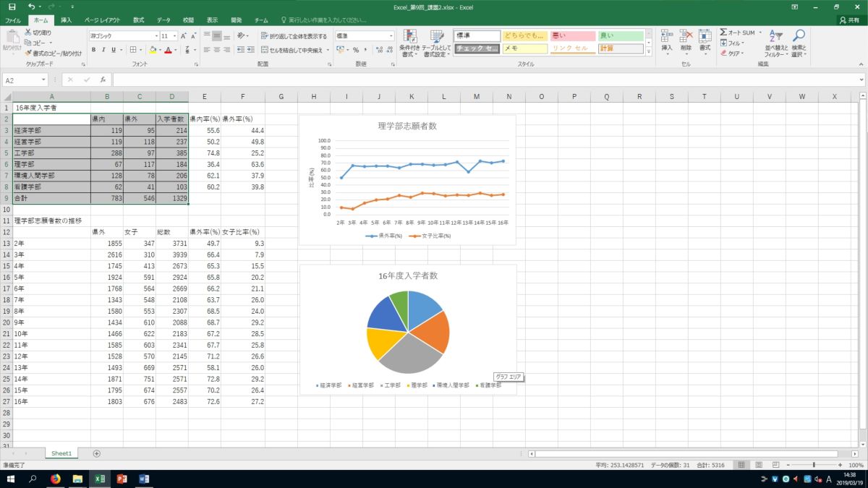This screenshot has width=868, height=488.
Task: Apply comma style number format
Action: pyautogui.click(x=367, y=50)
